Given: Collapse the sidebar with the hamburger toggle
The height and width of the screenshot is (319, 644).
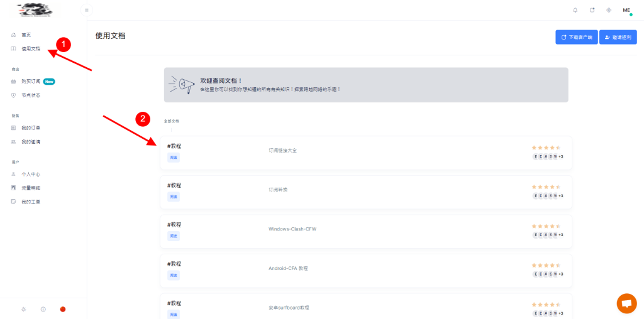Looking at the screenshot, I should click(87, 10).
